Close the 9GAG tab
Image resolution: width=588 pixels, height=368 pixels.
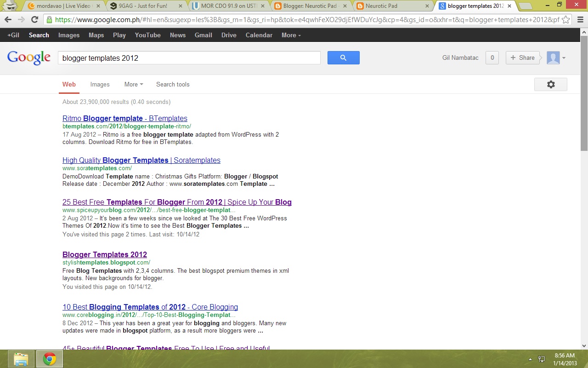tap(180, 6)
